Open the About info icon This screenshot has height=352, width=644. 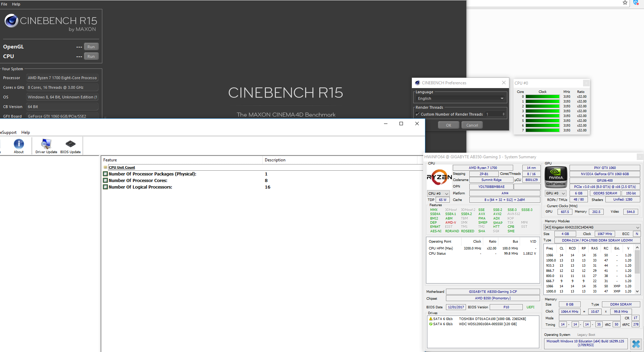coord(19,144)
